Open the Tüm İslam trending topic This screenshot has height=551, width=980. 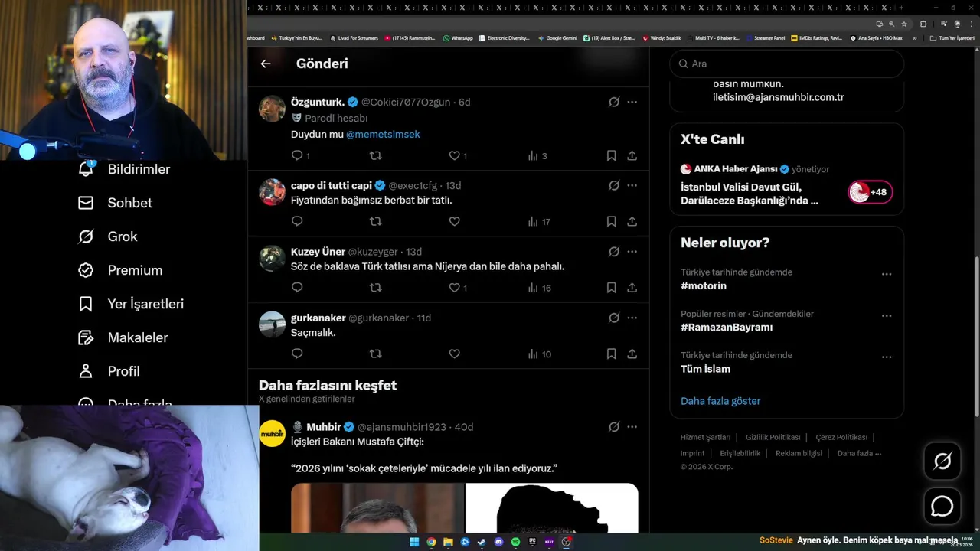pyautogui.click(x=705, y=369)
